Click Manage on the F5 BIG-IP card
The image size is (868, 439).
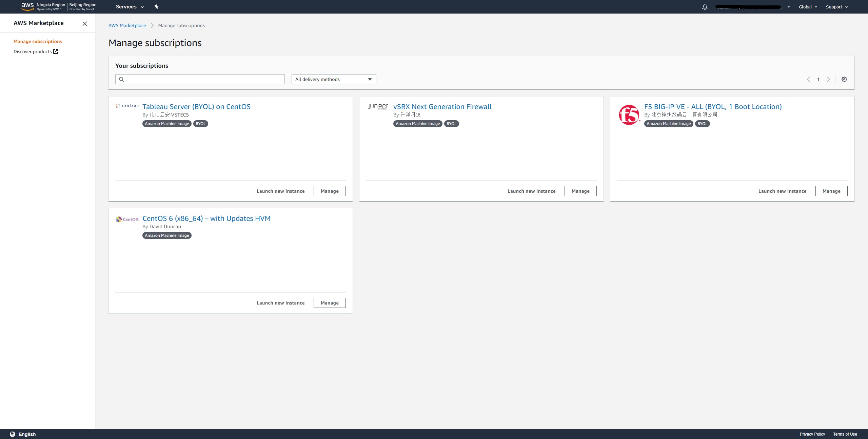(831, 191)
